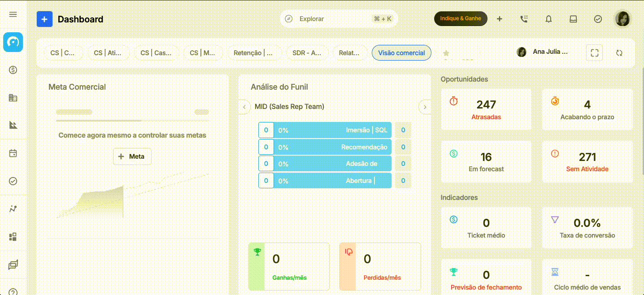Viewport: 644px width, 295px height.
Task: Click the dollar sign sidebar icon
Action: pos(13,69)
